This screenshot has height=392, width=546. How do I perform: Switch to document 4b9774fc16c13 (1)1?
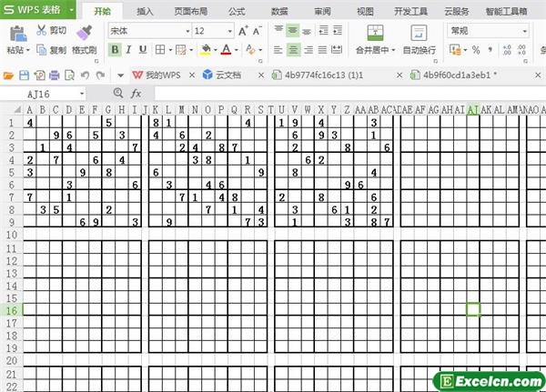tap(318, 75)
